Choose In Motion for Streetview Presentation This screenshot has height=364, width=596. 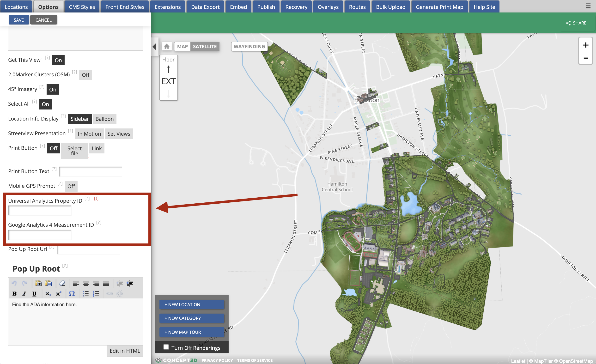point(89,134)
